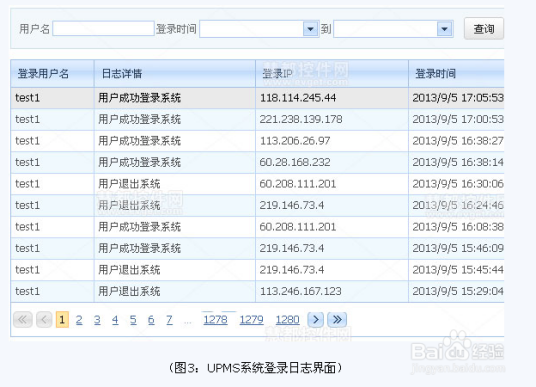Click test1 in the 15:45:44 row
Viewport: 536px width, 387px height.
tap(27, 270)
